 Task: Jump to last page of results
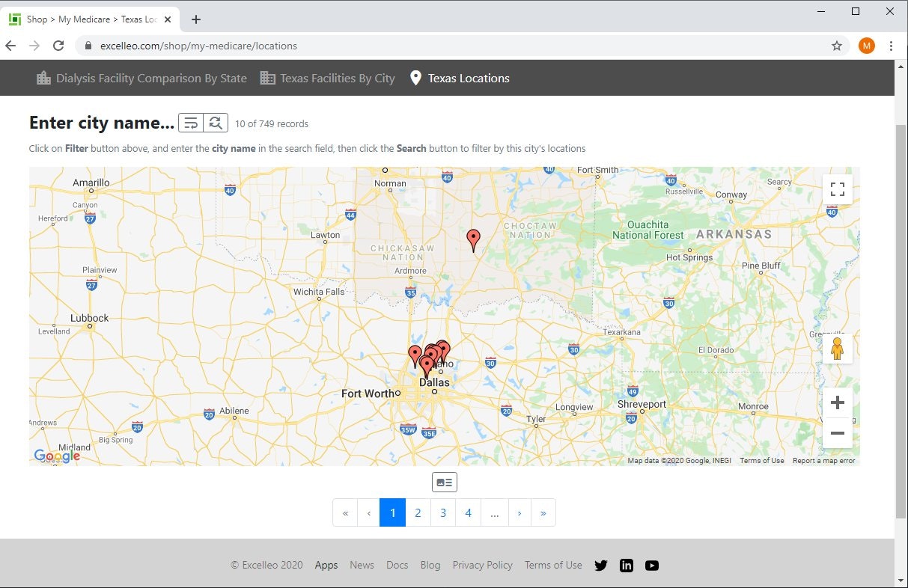pos(543,512)
